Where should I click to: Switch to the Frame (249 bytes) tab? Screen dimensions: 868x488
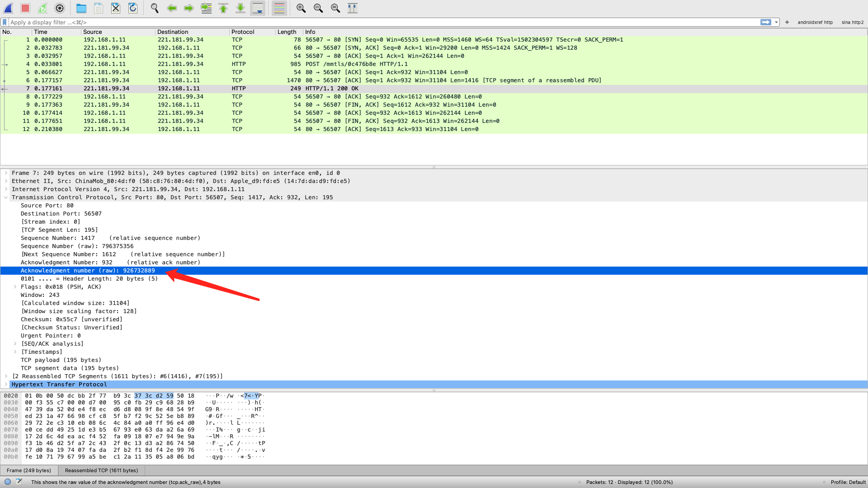pos(29,470)
